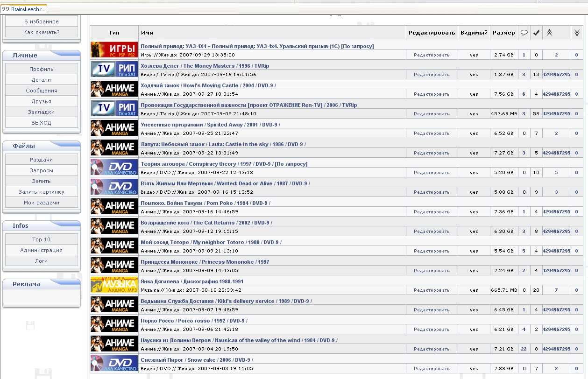The image size is (588, 379).
Task: Open Профиль in Личные menu
Action: [x=42, y=69]
